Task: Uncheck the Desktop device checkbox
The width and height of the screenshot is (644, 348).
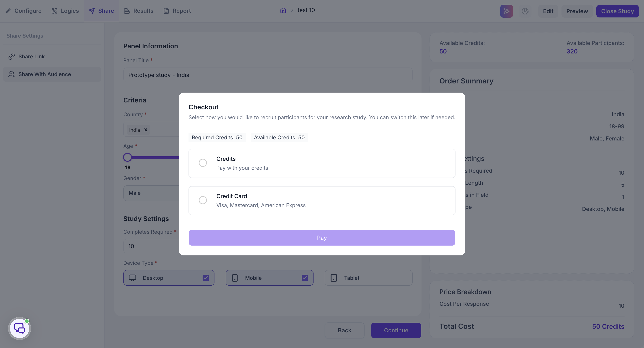Action: [206, 278]
